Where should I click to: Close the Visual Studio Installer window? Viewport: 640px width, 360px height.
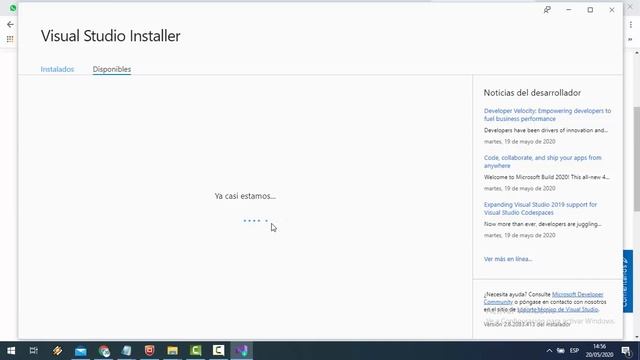coord(611,10)
